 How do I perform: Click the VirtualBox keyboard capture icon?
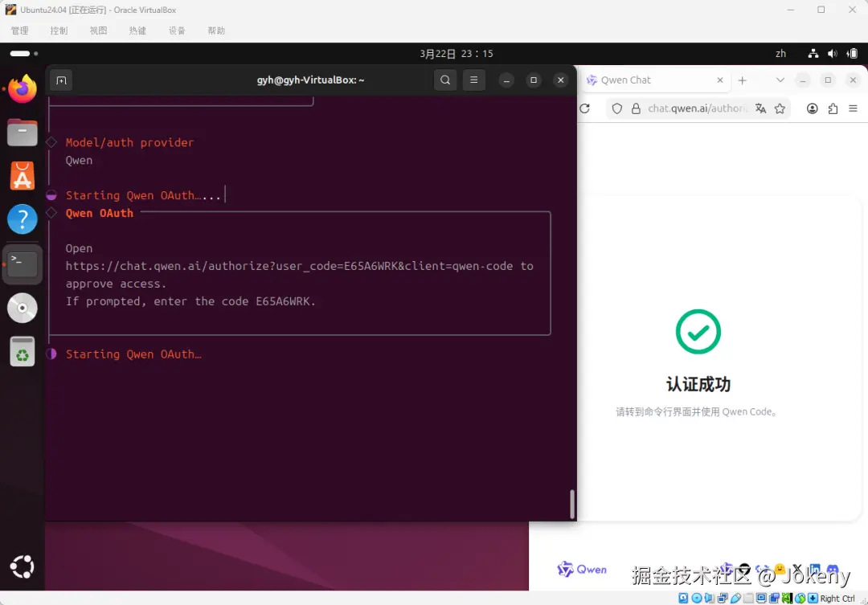(x=813, y=599)
